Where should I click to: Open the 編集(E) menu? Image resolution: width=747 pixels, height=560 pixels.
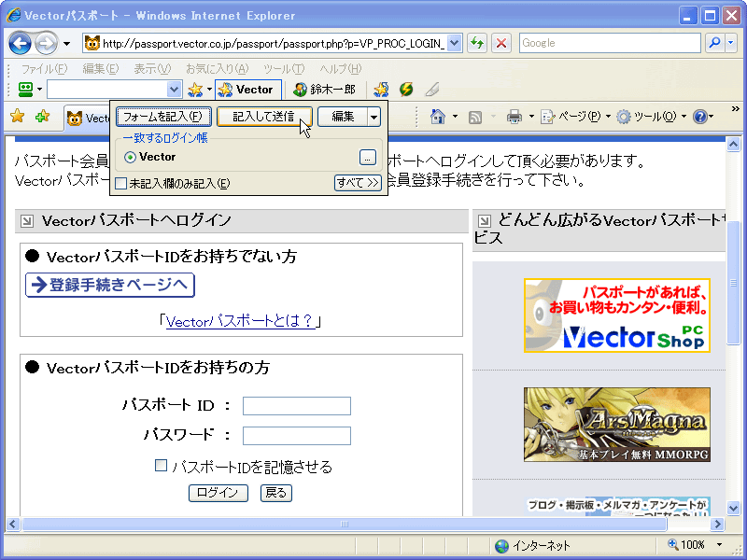tap(101, 68)
